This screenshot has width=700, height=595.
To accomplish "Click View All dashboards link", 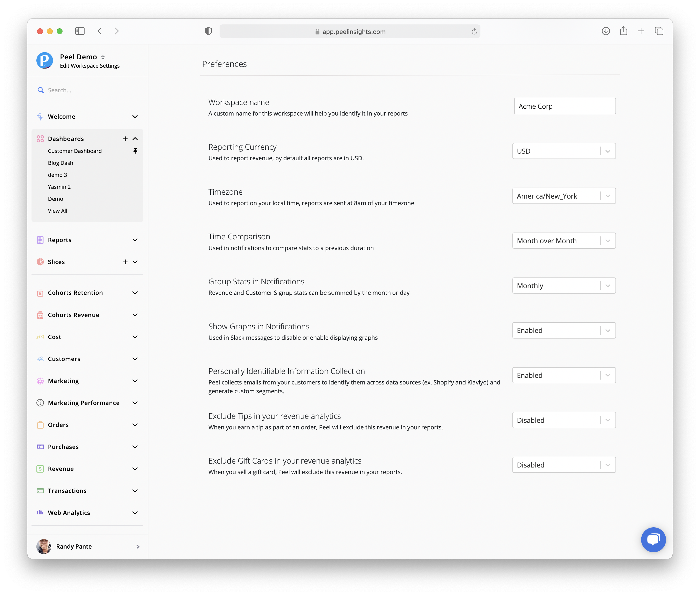I will (57, 211).
